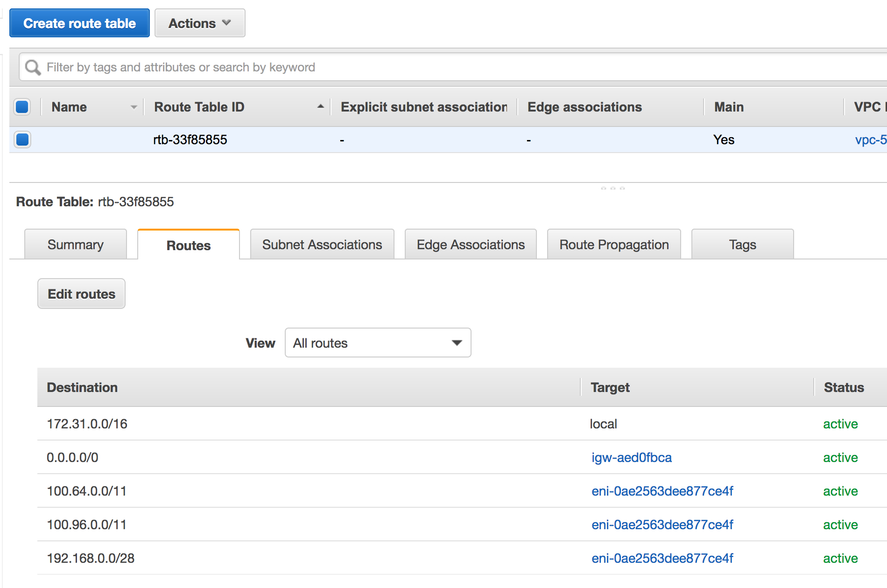
Task: Open eni target link for 192.168.0.0/28 route
Action: click(662, 558)
